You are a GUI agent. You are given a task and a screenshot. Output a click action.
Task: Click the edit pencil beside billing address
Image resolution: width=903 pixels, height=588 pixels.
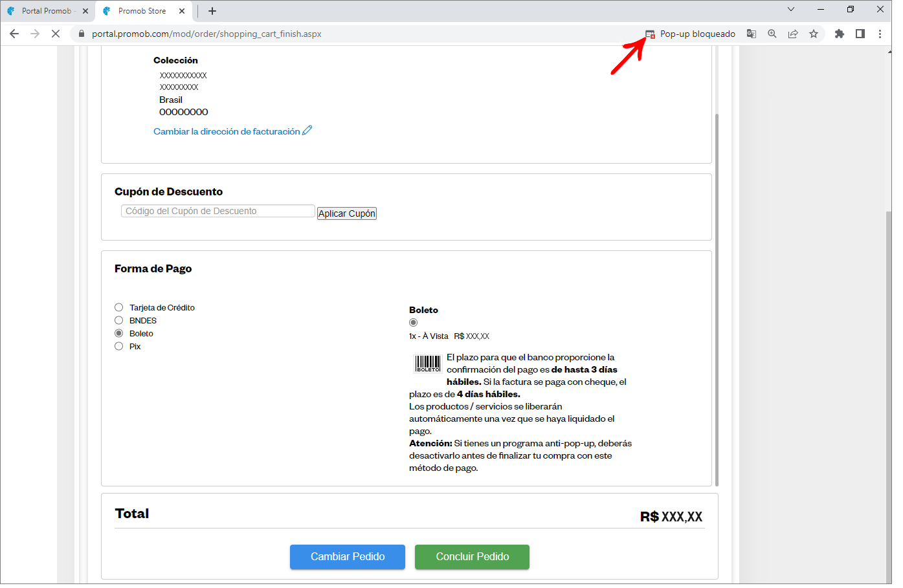point(307,130)
